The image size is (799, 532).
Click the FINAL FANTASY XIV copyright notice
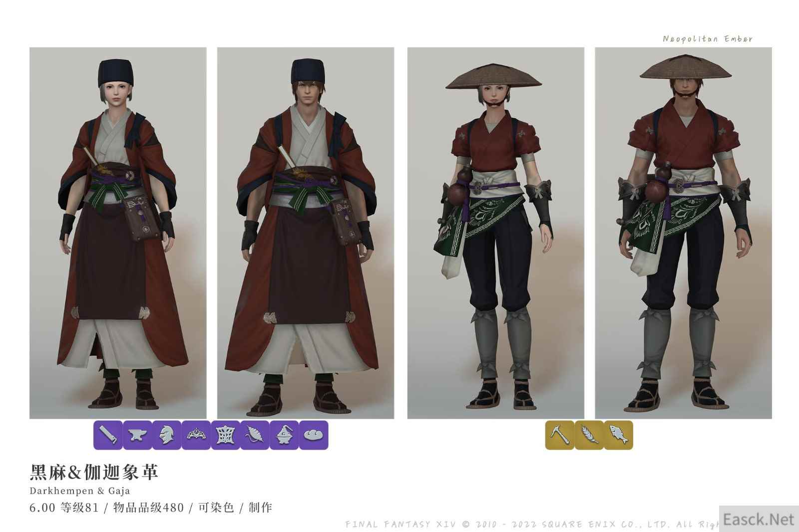pyautogui.click(x=532, y=524)
